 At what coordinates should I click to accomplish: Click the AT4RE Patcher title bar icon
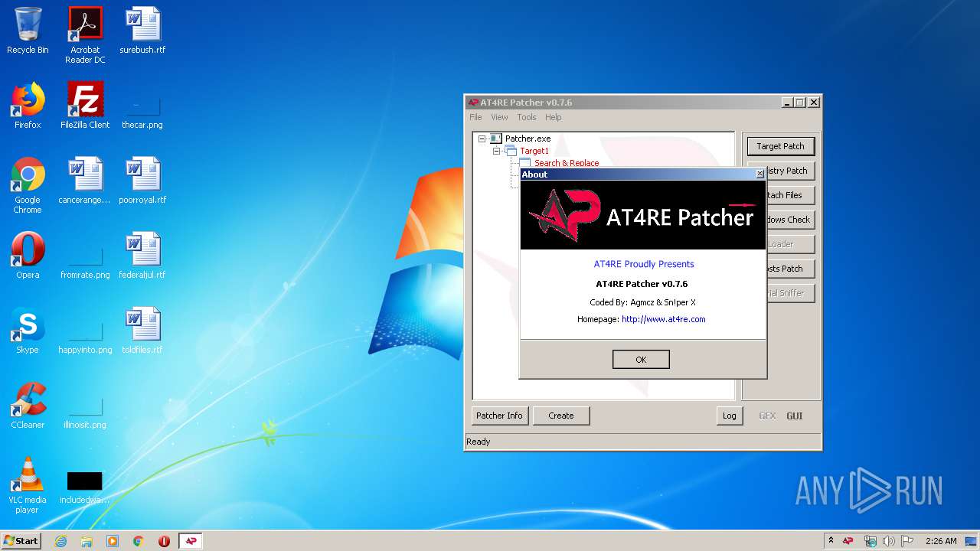point(473,103)
